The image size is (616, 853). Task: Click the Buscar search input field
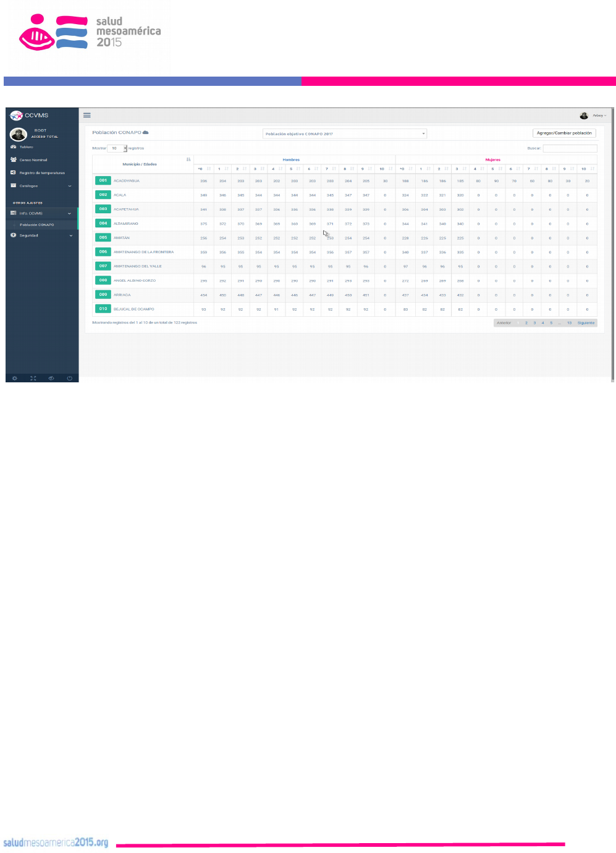(x=570, y=148)
